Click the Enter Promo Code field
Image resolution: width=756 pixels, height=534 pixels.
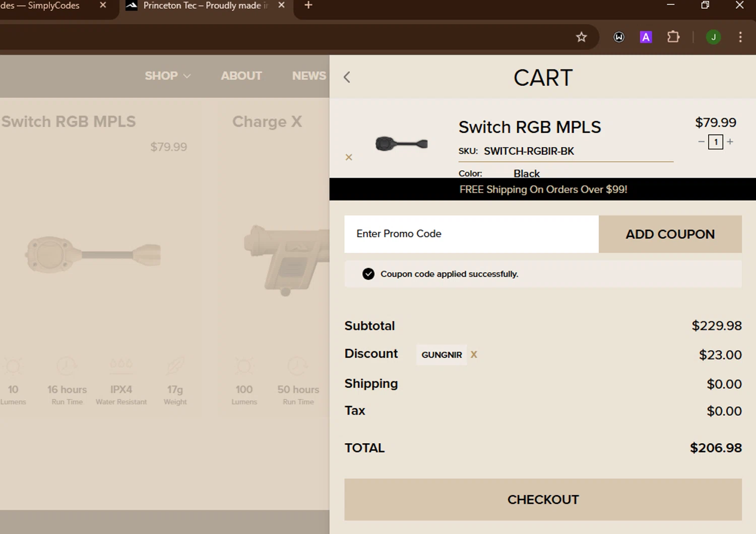[x=471, y=234]
